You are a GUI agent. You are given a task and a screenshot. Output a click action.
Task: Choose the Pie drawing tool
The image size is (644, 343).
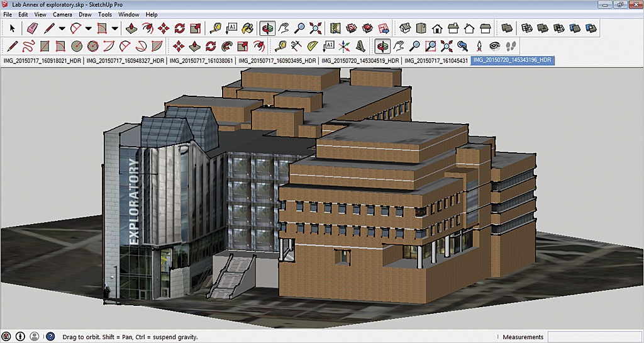click(x=157, y=46)
